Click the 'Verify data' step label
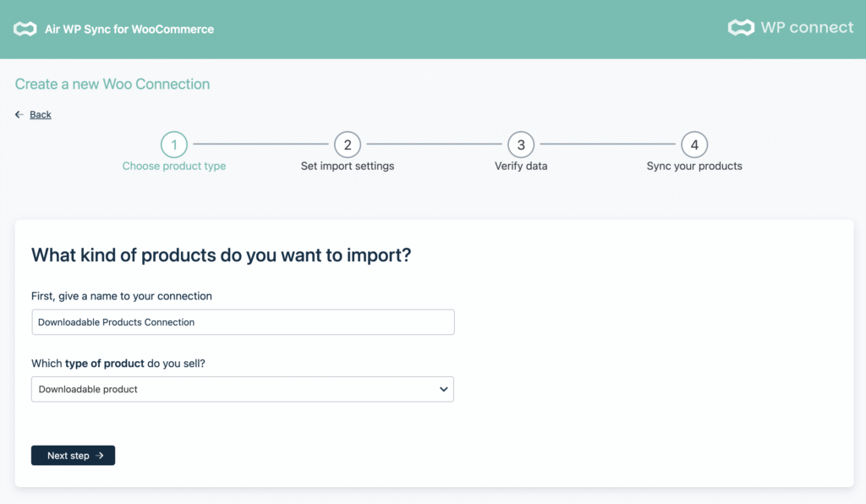This screenshot has height=504, width=866. coord(521,167)
